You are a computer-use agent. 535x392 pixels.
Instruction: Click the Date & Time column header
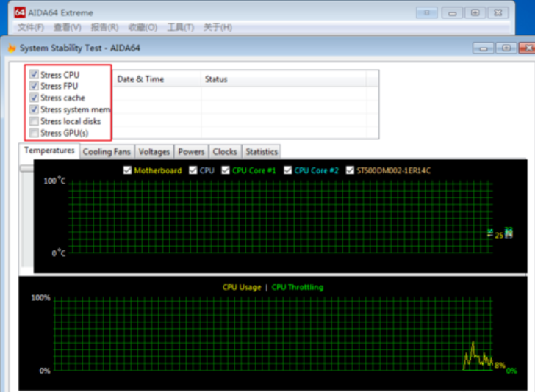(x=140, y=79)
